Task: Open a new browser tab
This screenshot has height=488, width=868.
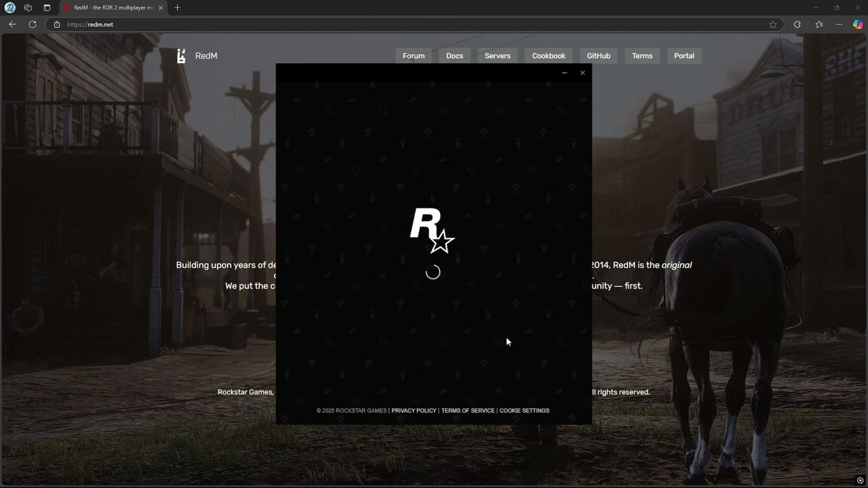Action: (x=177, y=7)
